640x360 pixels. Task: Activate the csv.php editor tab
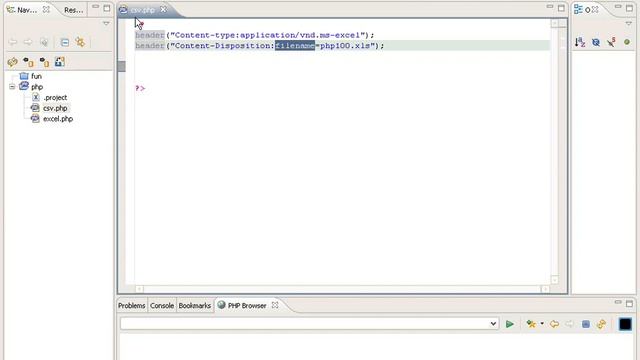click(x=142, y=10)
